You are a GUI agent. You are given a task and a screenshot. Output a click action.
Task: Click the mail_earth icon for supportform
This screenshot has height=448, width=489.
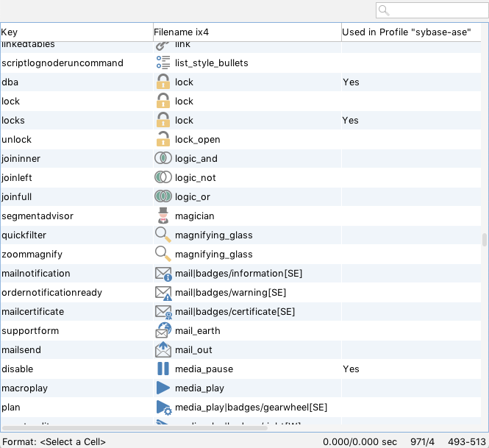tap(163, 331)
